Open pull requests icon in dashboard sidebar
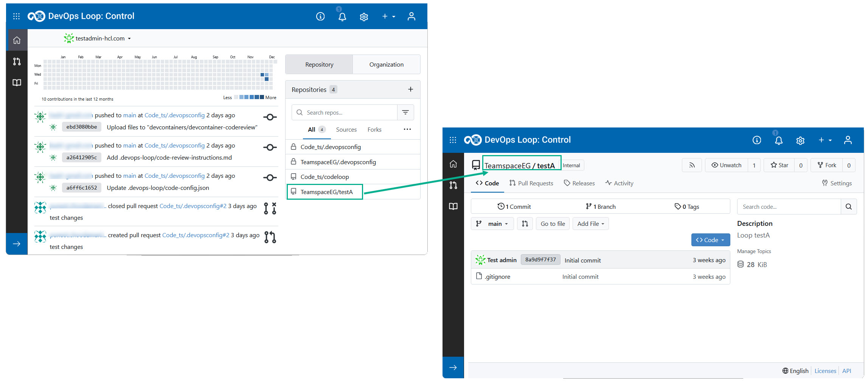Screen dimensions: 868x390 tap(17, 61)
